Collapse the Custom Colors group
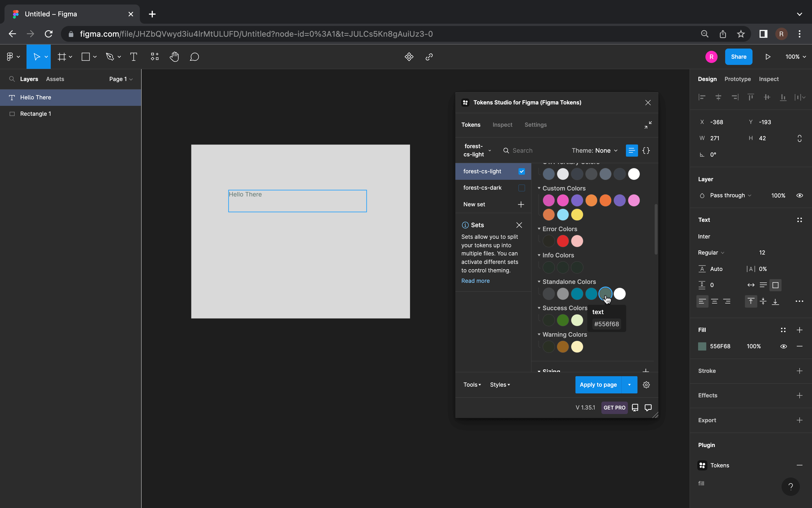Viewport: 812px width, 508px height. (539, 188)
